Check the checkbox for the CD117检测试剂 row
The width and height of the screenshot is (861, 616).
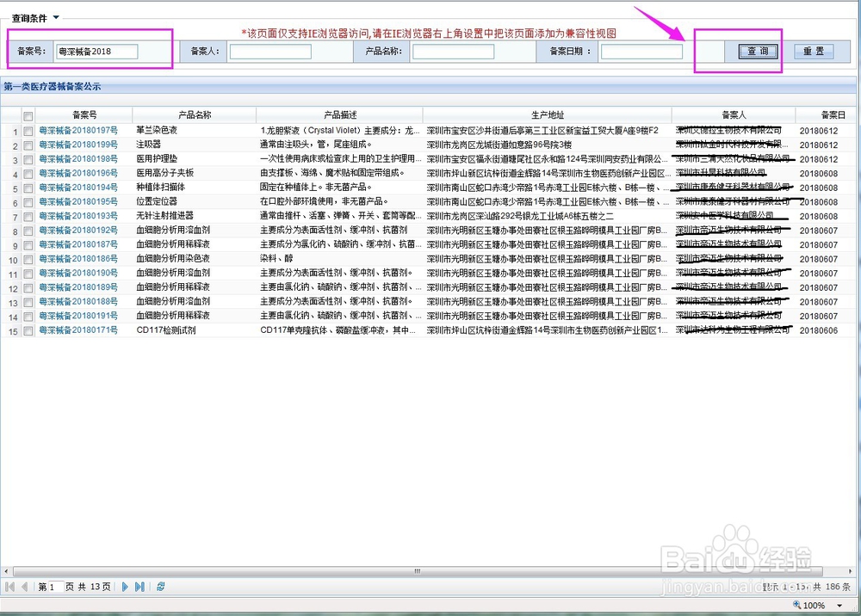(28, 329)
